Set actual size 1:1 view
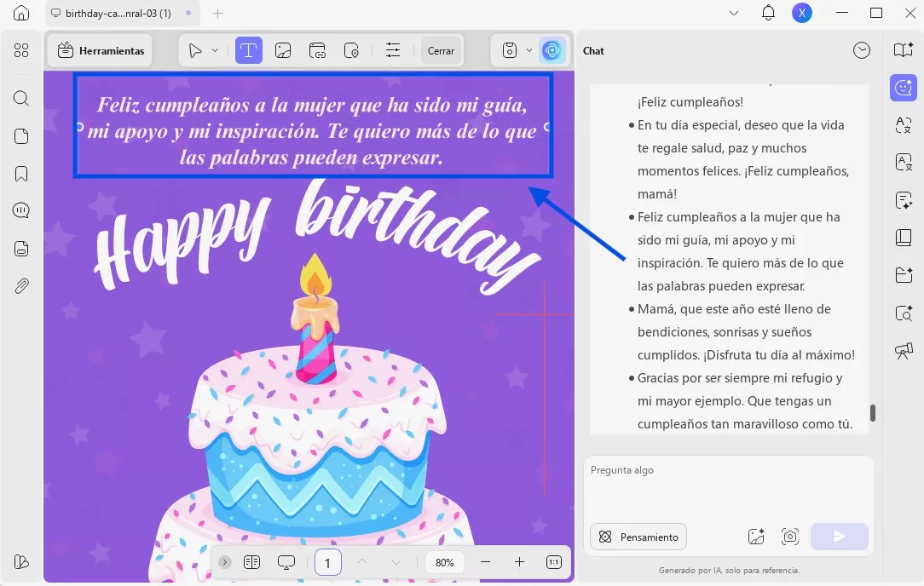This screenshot has width=924, height=586. point(554,562)
